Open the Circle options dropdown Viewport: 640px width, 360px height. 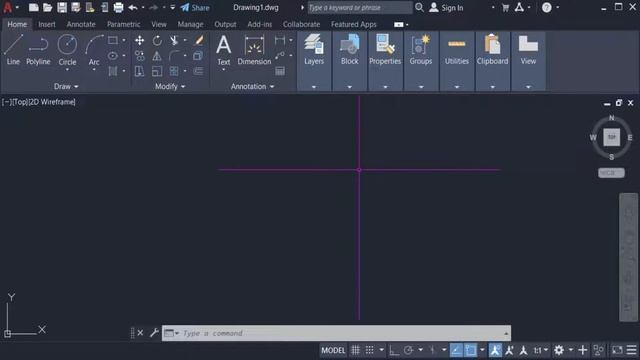click(x=67, y=70)
